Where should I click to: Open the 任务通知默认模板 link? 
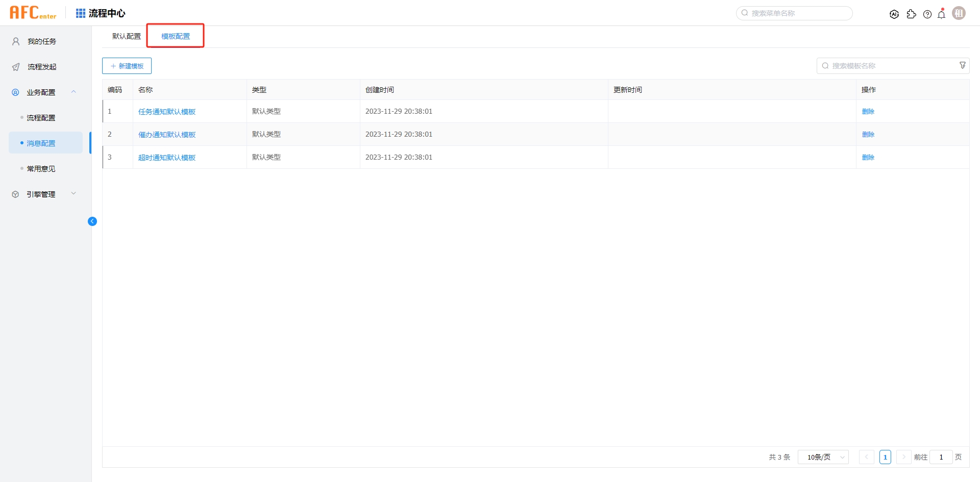pyautogui.click(x=167, y=112)
